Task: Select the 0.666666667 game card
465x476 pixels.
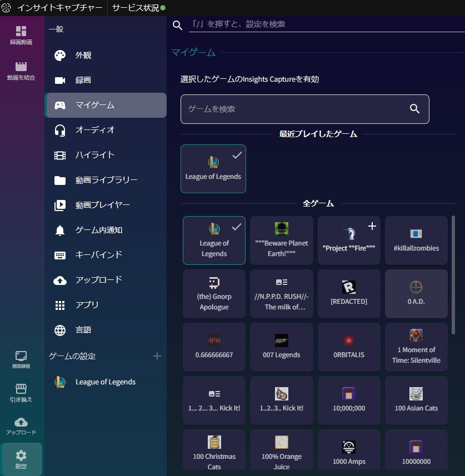Action: (x=214, y=347)
